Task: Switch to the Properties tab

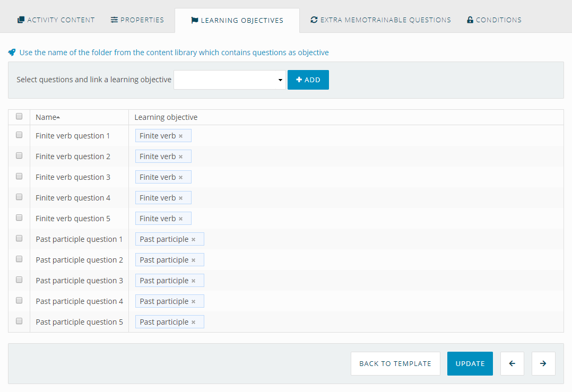Action: pyautogui.click(x=137, y=20)
